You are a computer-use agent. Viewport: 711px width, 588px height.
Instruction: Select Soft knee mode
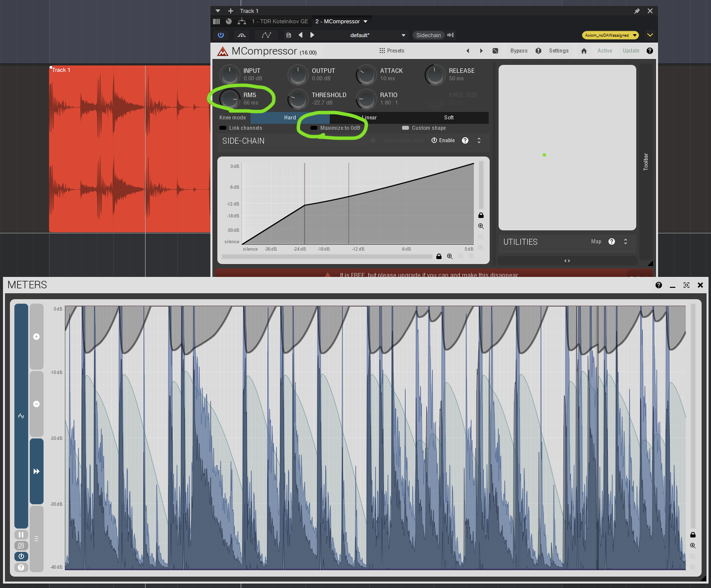tap(449, 117)
